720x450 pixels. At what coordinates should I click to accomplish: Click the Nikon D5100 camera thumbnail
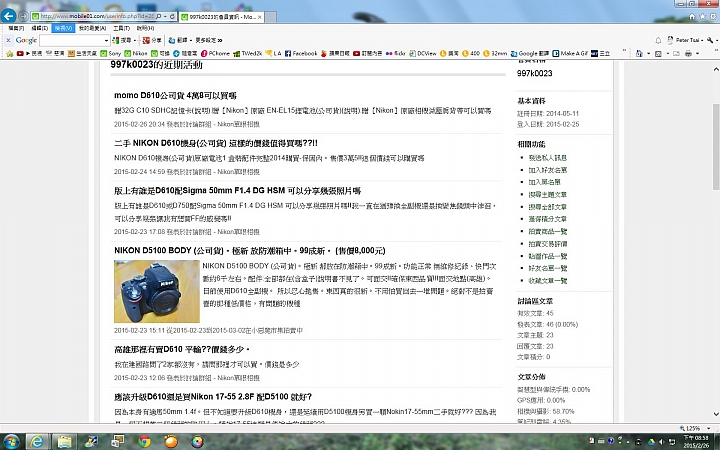click(x=157, y=292)
